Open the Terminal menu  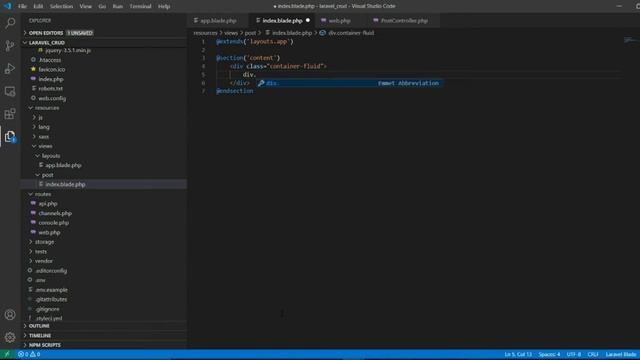coord(140,6)
